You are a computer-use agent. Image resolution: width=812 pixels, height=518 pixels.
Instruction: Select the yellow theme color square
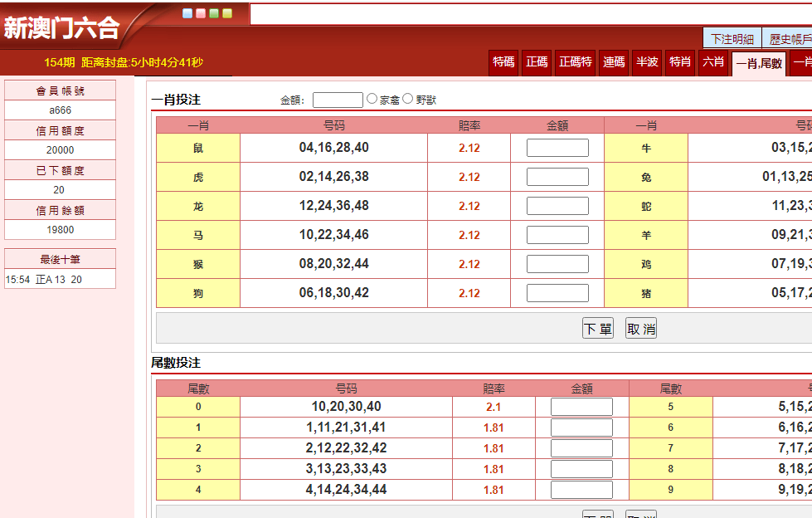click(x=227, y=13)
